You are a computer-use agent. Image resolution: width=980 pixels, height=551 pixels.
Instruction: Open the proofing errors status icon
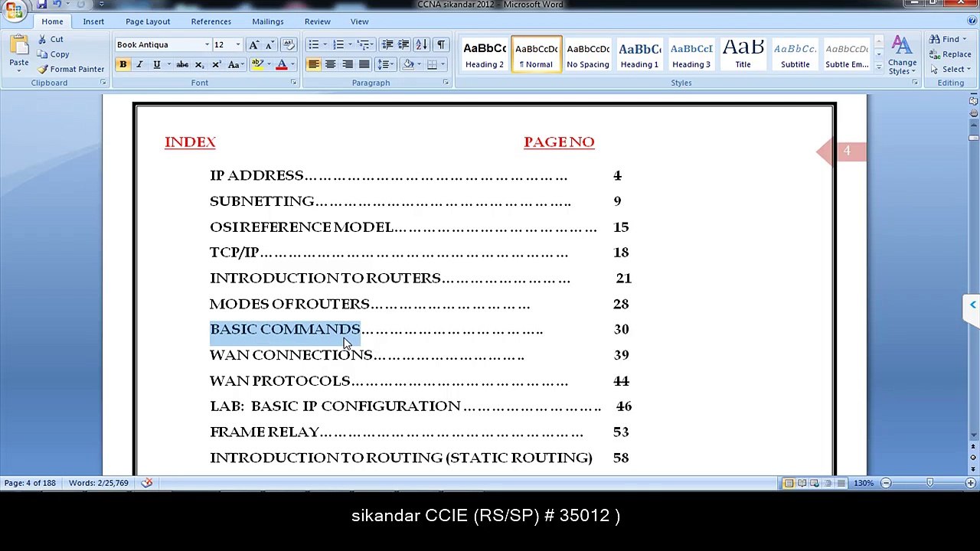[x=147, y=483]
